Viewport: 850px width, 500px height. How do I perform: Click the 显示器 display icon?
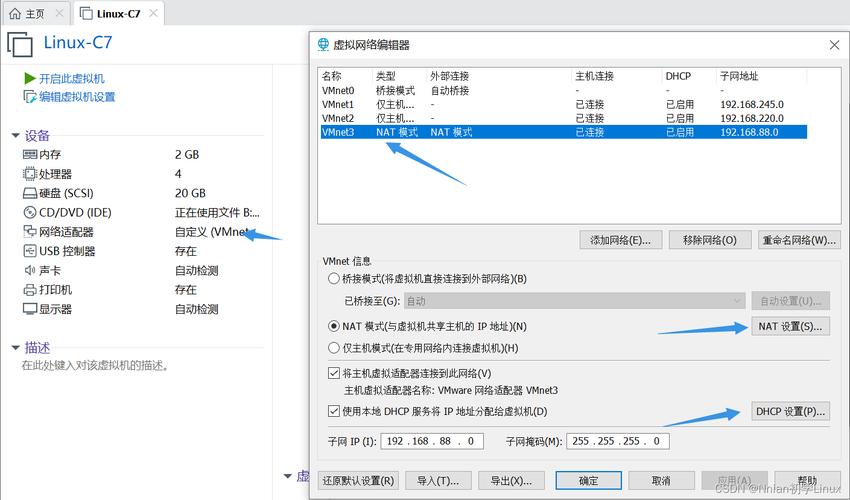(30, 309)
